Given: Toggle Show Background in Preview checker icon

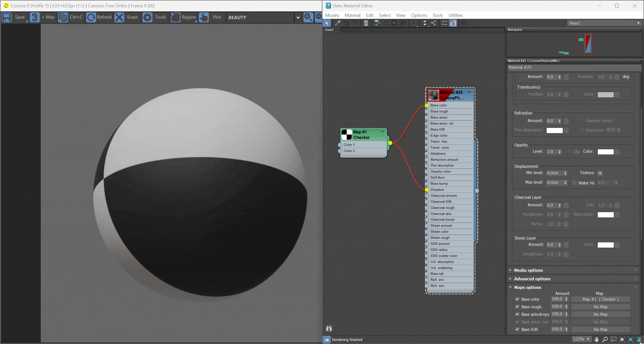Looking at the screenshot, I should coord(403,23).
